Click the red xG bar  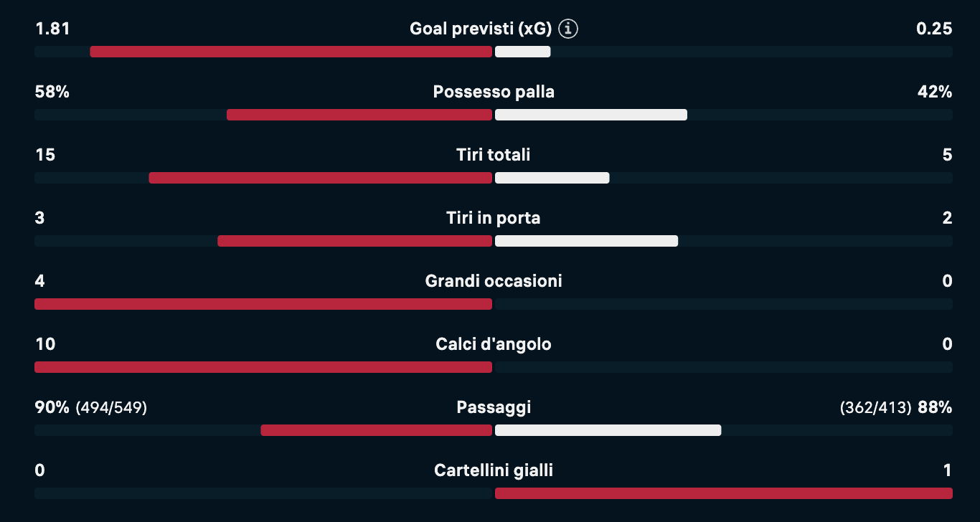291,52
